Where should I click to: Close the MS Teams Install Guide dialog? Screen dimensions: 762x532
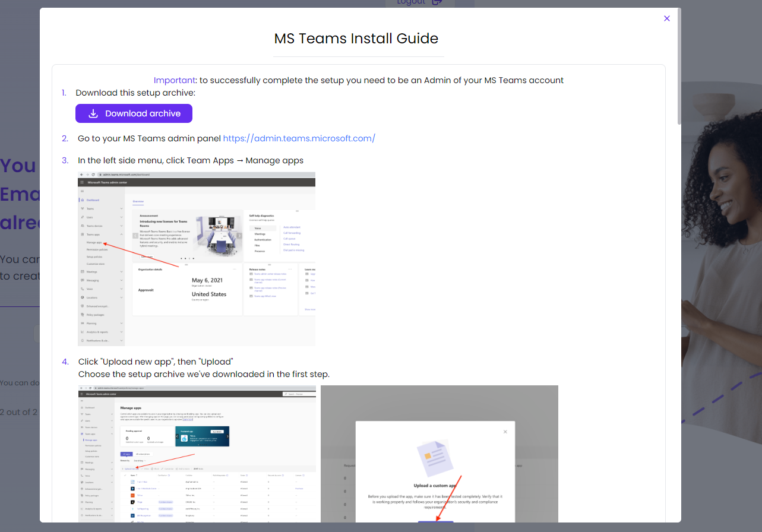pyautogui.click(x=667, y=18)
